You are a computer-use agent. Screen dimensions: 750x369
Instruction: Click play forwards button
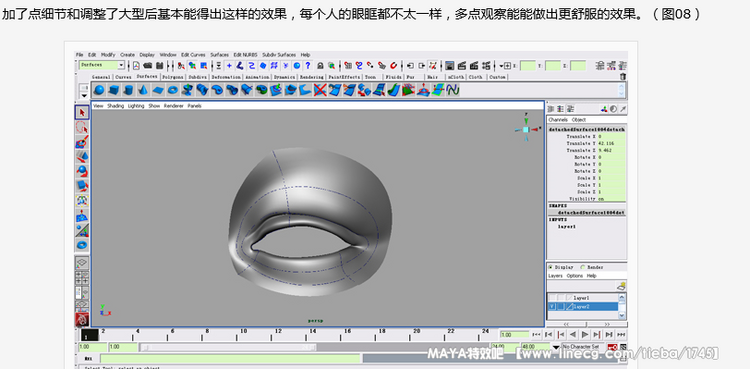click(x=585, y=335)
